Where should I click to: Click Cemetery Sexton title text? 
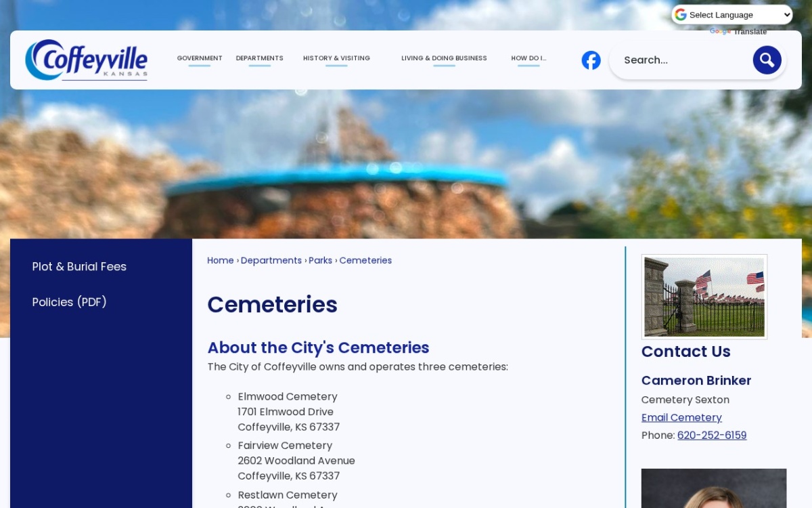[685, 400]
